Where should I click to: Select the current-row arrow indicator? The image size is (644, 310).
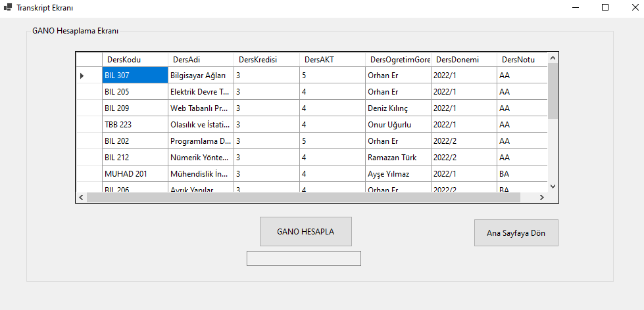tap(82, 76)
